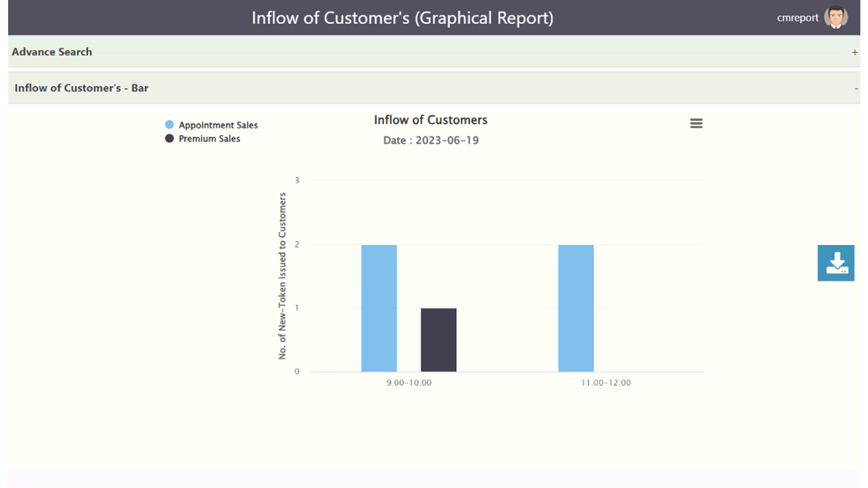
Task: Toggle the Appointment Sales series label
Action: [x=218, y=125]
